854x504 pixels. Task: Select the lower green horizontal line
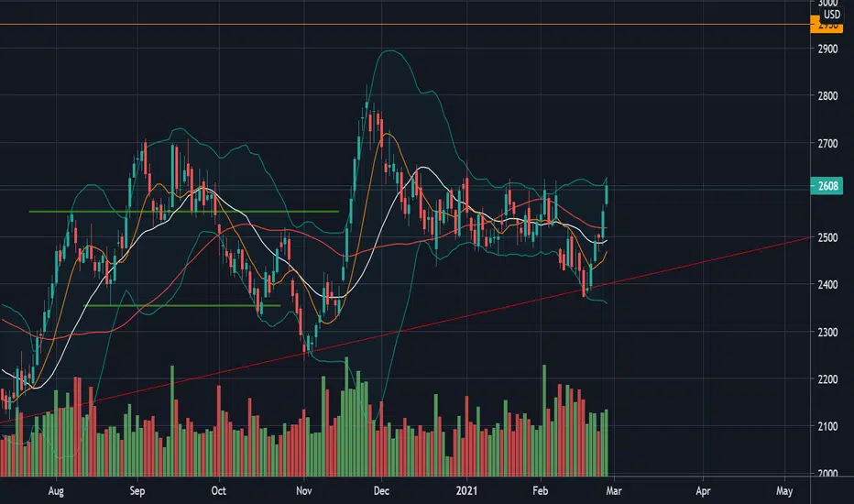183,306
